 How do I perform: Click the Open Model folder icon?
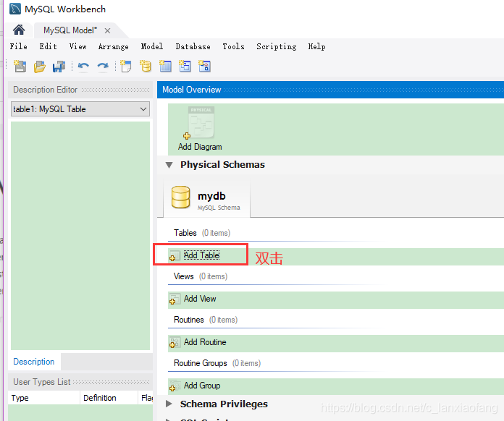point(40,67)
